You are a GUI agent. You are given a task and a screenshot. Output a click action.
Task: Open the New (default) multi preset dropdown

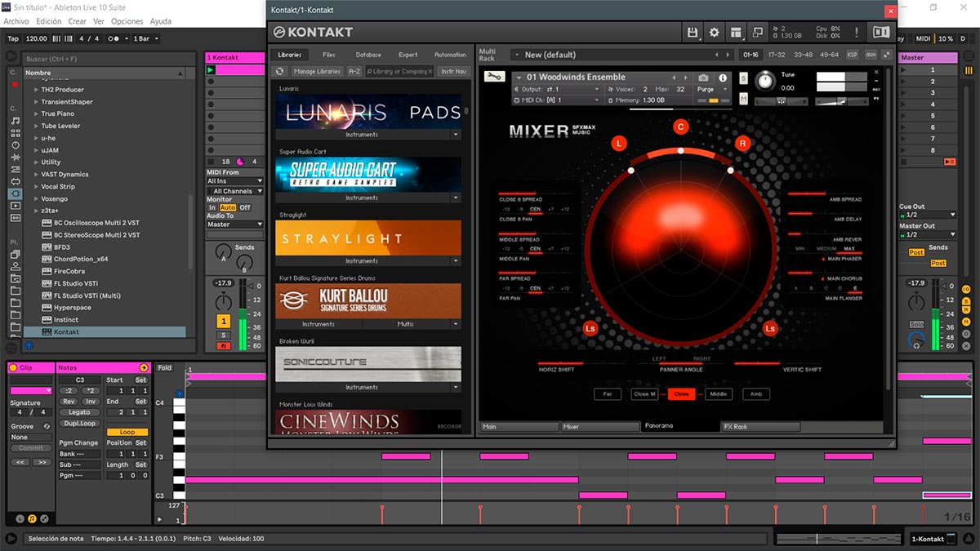(624, 55)
